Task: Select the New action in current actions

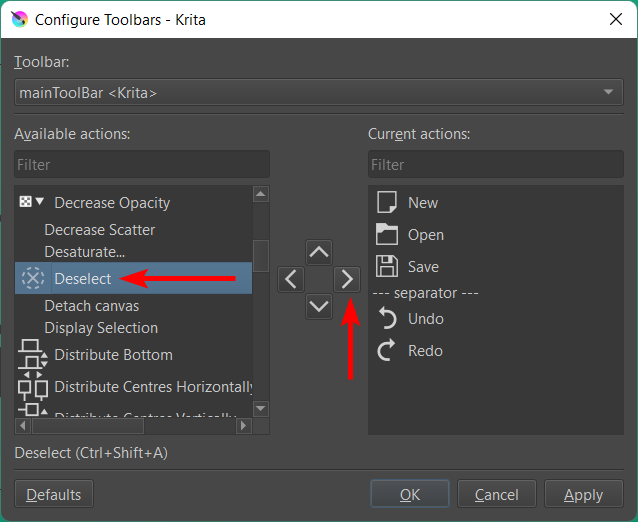Action: coord(422,203)
